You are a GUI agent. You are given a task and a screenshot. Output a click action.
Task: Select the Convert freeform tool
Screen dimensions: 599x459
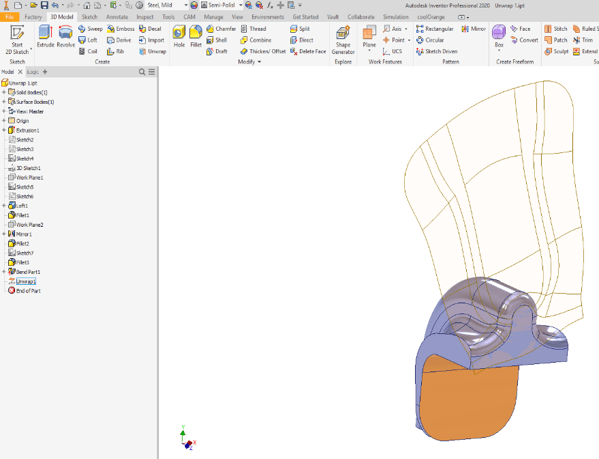point(524,40)
